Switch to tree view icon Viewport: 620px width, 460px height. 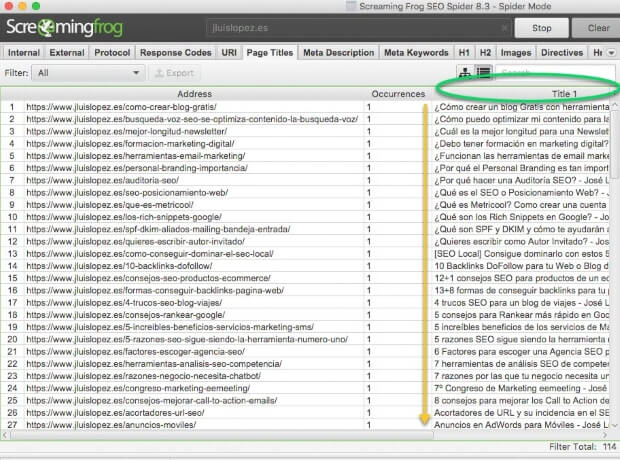[465, 73]
